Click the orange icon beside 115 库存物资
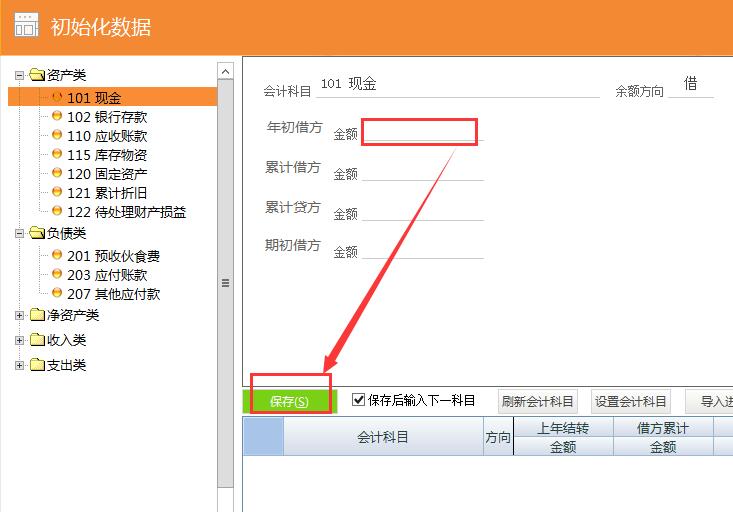Screen dimensions: 733x512 (57, 155)
